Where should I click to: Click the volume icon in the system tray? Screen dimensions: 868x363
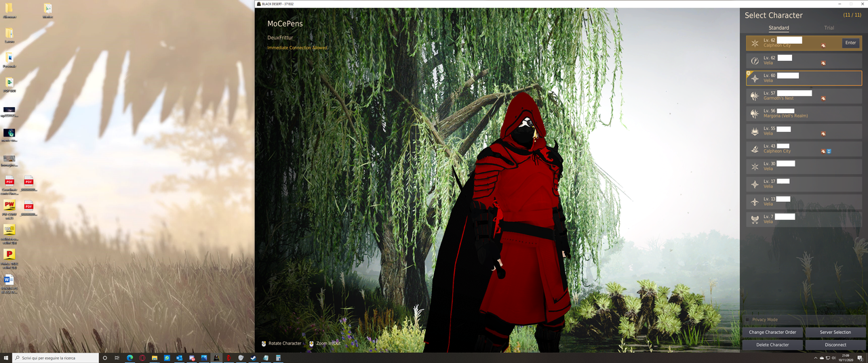tap(833, 358)
